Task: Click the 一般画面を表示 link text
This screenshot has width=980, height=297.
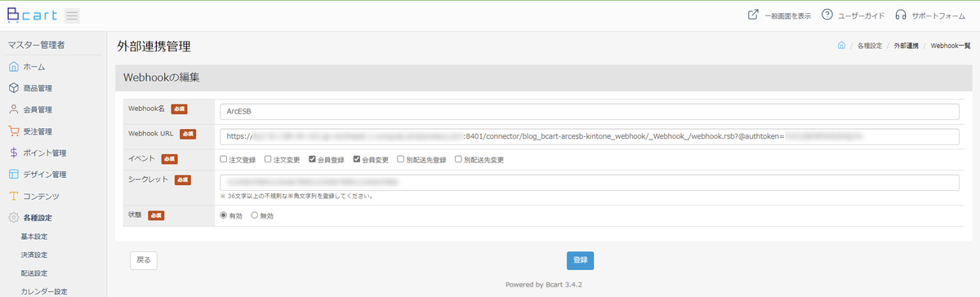Action: click(788, 16)
